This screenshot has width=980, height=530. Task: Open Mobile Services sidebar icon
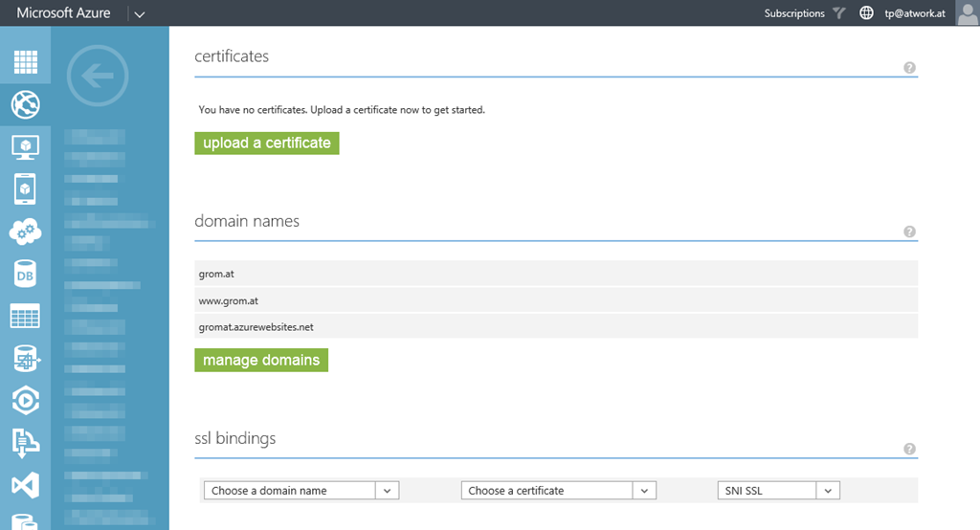point(26,189)
